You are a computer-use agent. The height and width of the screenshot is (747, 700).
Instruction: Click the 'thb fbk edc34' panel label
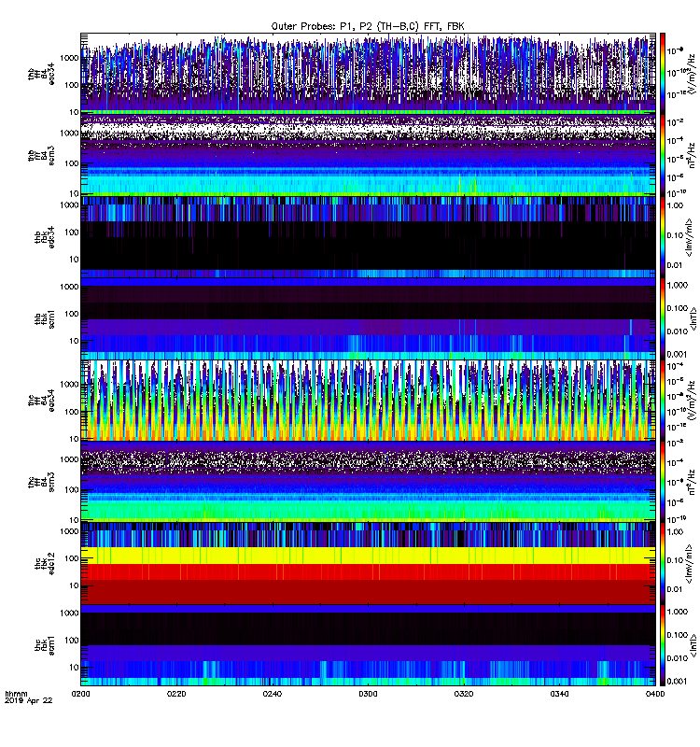click(45, 237)
